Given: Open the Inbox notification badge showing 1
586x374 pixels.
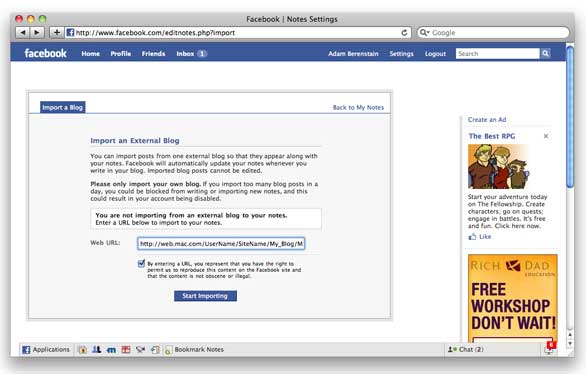Looking at the screenshot, I should [x=202, y=54].
